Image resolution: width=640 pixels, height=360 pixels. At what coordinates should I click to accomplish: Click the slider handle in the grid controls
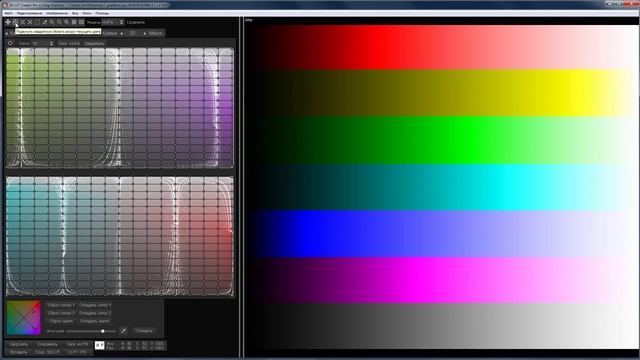point(102,331)
